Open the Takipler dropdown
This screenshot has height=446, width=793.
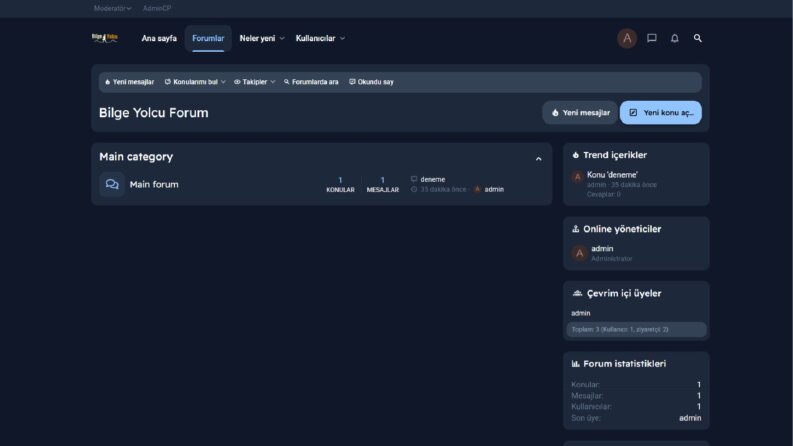[254, 82]
